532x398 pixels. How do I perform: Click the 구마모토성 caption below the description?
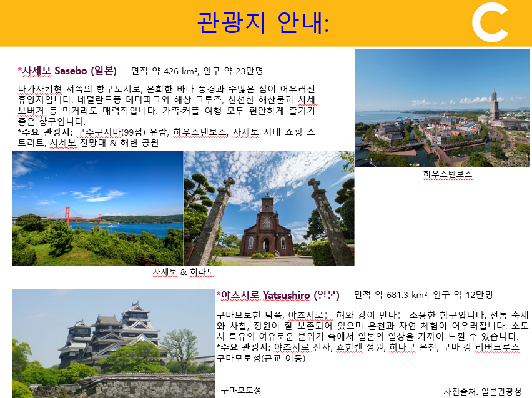coord(240,390)
